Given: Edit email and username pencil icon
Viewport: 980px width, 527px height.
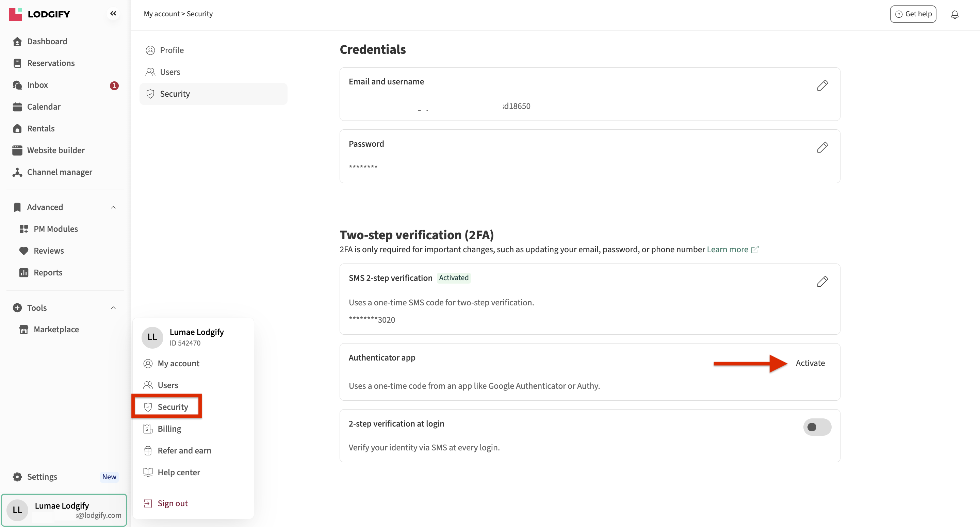Looking at the screenshot, I should click(x=822, y=85).
